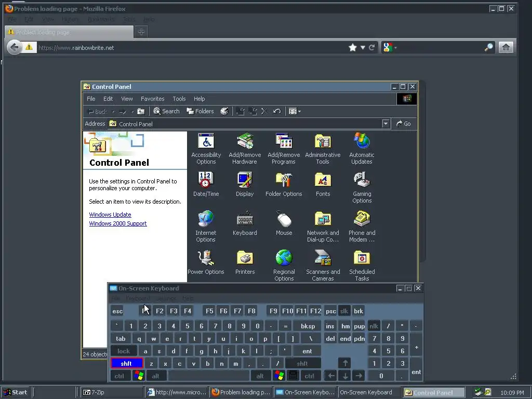Screen dimensions: 532x399
Task: Toggle Folders pane in Control Panel toolbar
Action: pyautogui.click(x=200, y=111)
